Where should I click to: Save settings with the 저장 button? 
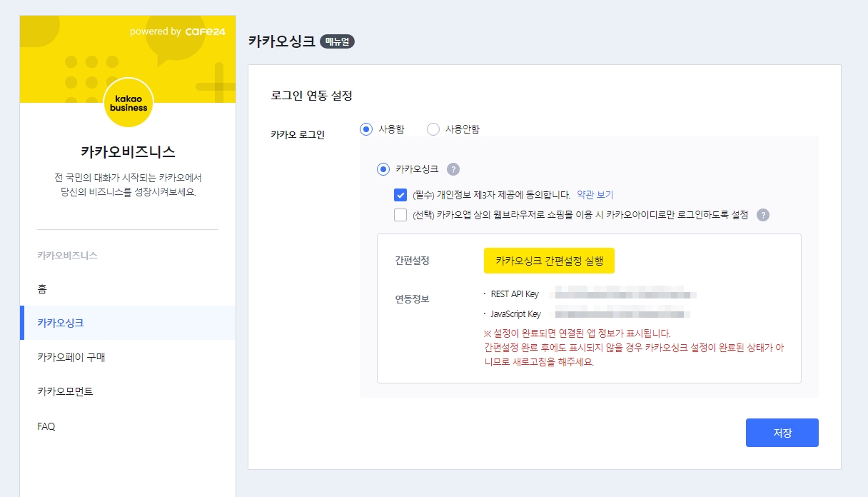tap(782, 433)
